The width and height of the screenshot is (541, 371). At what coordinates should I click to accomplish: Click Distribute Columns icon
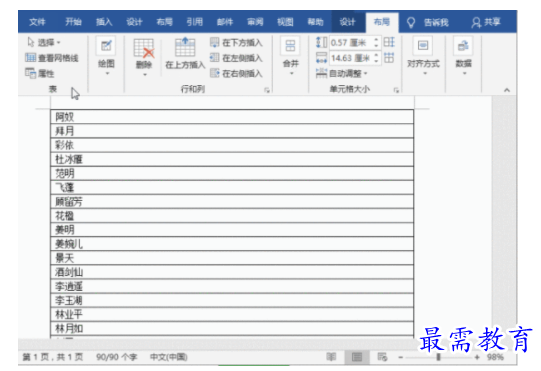click(x=389, y=58)
